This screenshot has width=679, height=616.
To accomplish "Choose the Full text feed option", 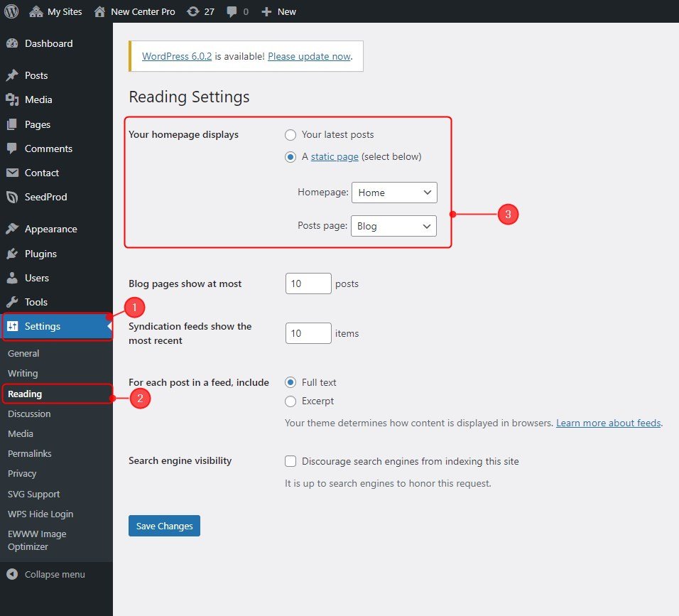I will (290, 382).
